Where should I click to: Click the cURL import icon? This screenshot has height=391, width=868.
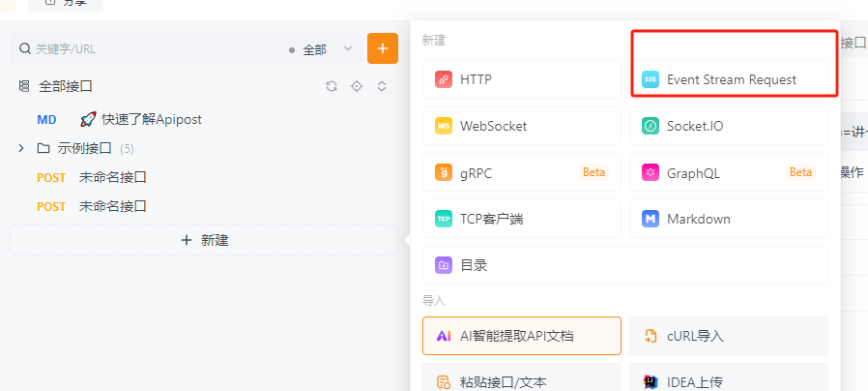pos(651,336)
